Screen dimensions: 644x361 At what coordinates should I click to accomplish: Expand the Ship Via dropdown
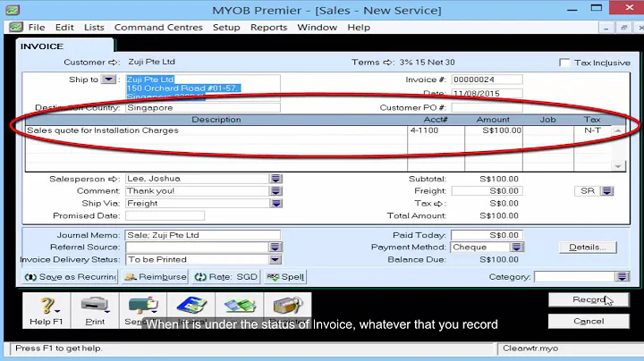pyautogui.click(x=276, y=203)
